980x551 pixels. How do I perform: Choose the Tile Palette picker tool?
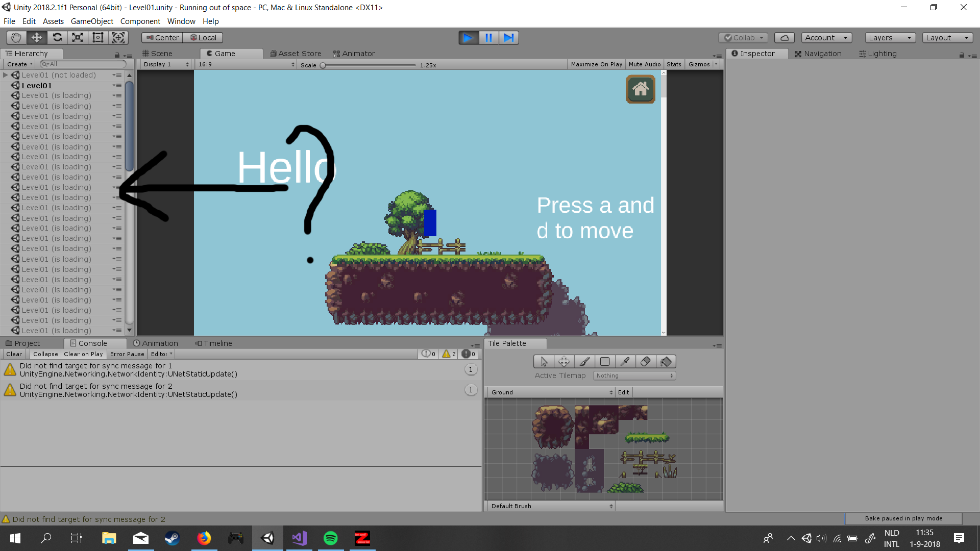pos(625,362)
